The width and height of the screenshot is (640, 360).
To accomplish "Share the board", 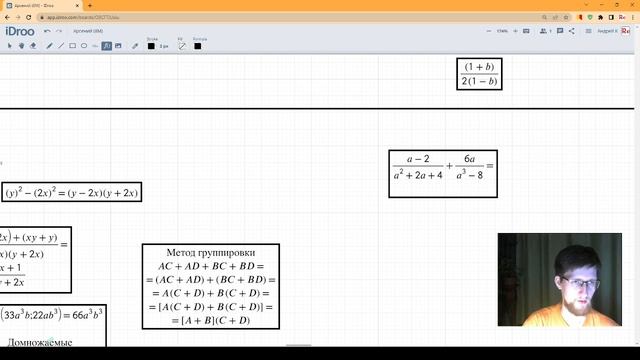I will click(572, 31).
